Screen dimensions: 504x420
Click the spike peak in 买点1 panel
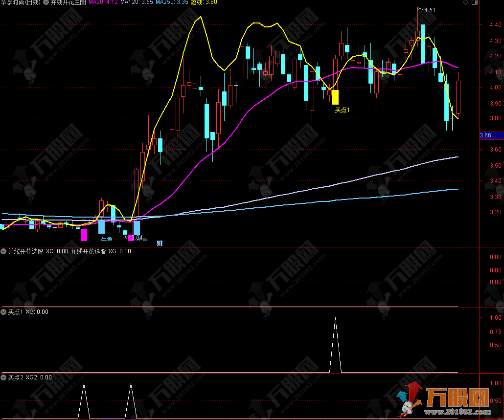point(335,318)
